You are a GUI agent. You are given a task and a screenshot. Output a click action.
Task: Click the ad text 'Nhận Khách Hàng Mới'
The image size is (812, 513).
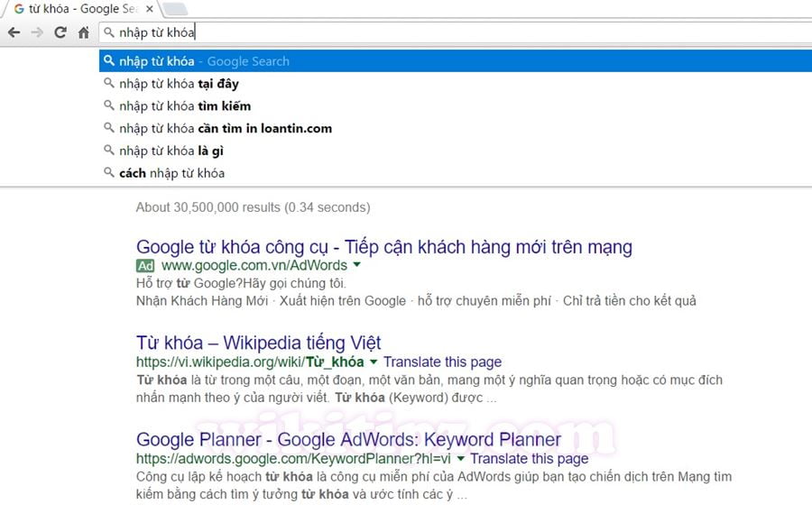pos(202,301)
